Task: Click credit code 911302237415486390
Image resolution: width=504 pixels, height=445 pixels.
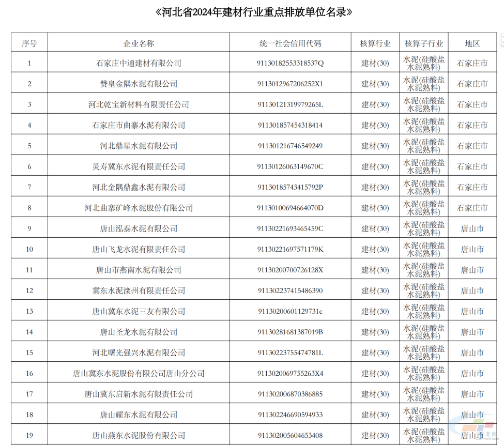Action: [x=290, y=291]
